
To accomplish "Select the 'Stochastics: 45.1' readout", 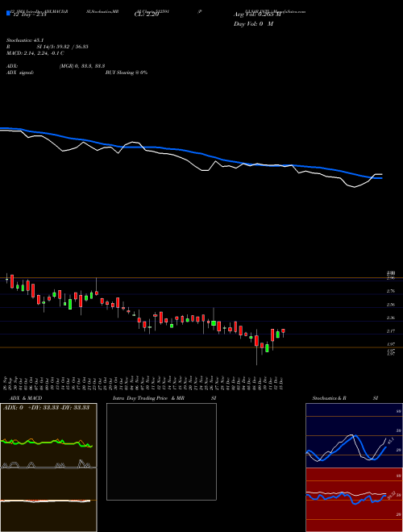I will tap(27, 40).
